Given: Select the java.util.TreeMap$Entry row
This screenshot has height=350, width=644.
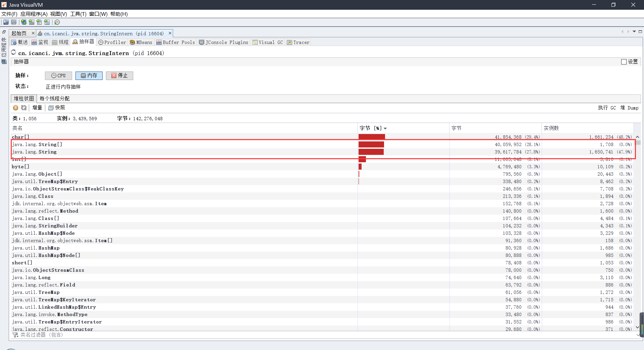Looking at the screenshot, I should coord(322,181).
